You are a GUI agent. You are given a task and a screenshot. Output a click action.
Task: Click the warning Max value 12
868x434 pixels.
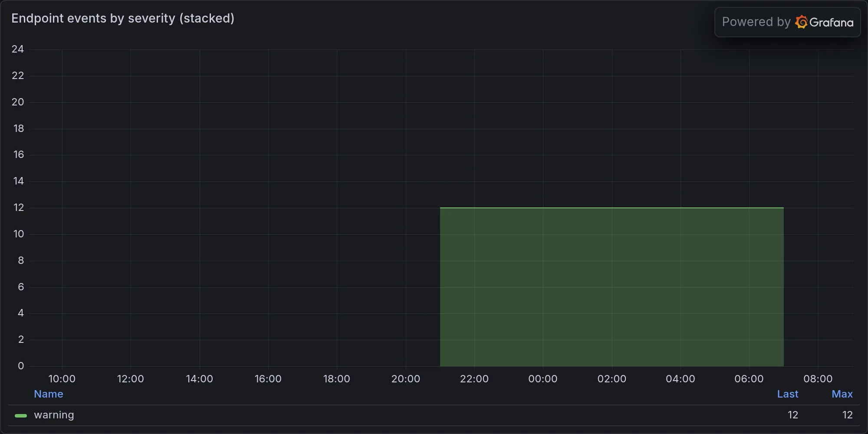[848, 415]
